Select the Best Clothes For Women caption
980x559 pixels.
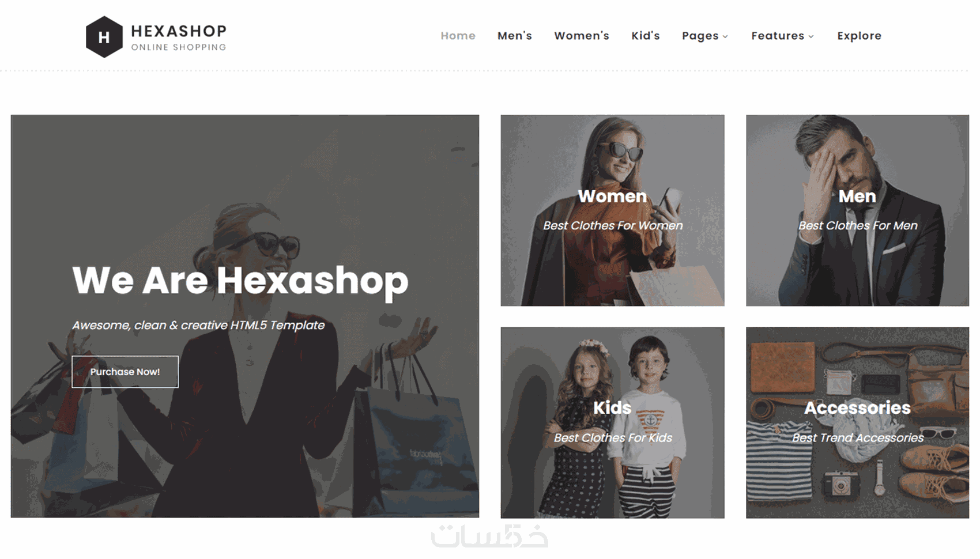(x=613, y=225)
